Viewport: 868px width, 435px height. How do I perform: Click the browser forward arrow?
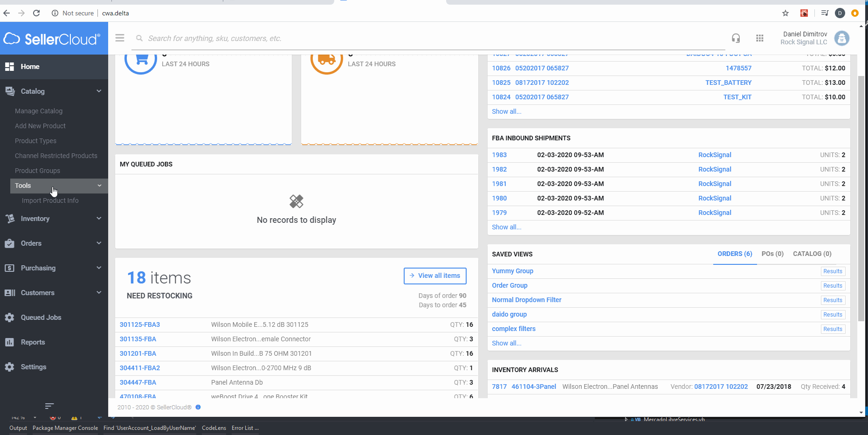(21, 13)
